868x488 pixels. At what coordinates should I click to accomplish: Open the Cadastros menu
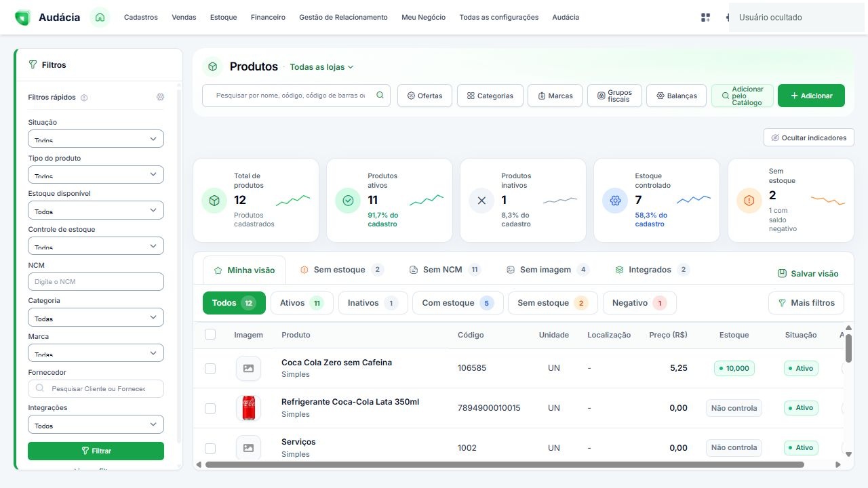coord(141,18)
